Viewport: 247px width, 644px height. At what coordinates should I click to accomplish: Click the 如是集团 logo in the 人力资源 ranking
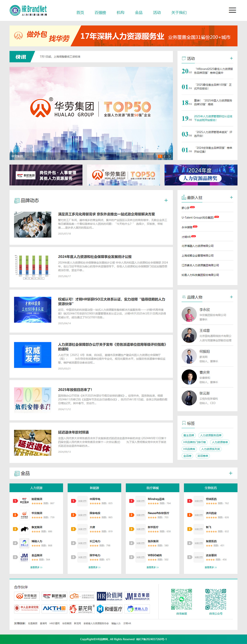24,501
